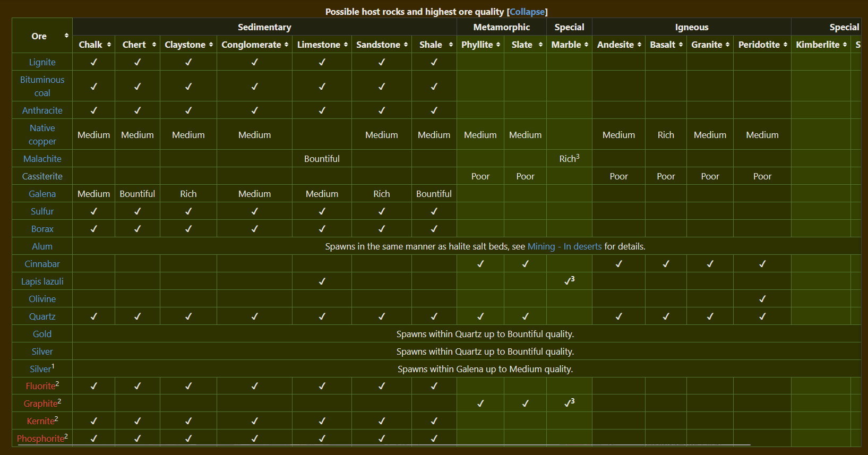This screenshot has height=455, width=868.
Task: Select 'Bountiful' in Galena Chert cell
Action: (137, 194)
